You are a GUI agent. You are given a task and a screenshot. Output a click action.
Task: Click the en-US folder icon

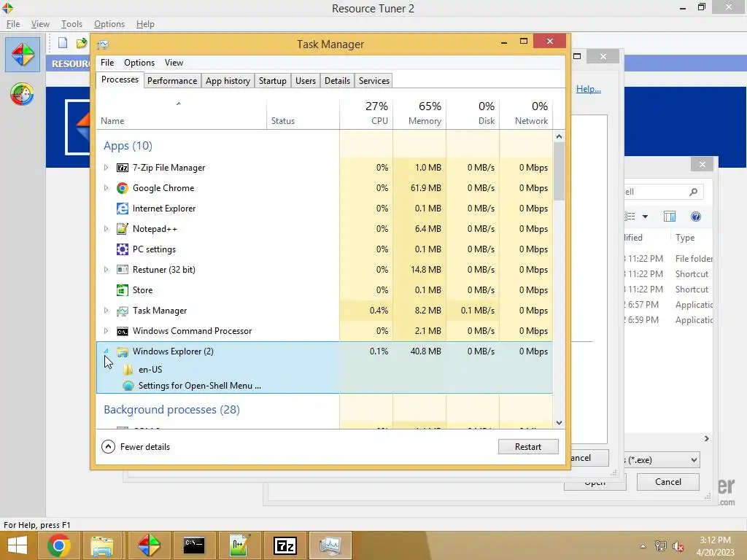pyautogui.click(x=128, y=370)
